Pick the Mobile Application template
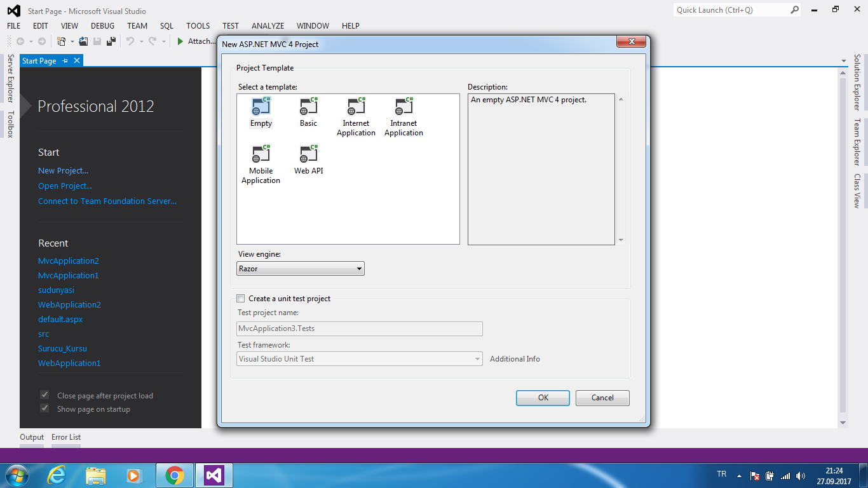The width and height of the screenshot is (868, 488). [261, 165]
